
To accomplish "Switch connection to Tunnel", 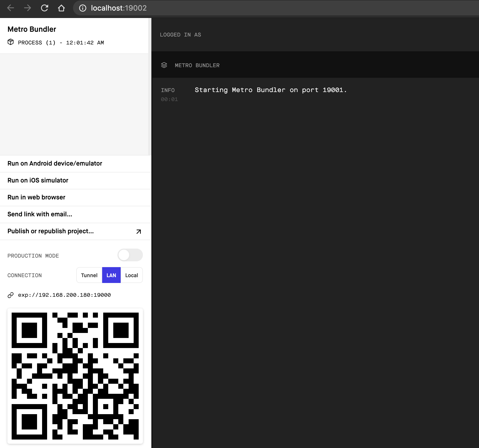I will [x=89, y=275].
